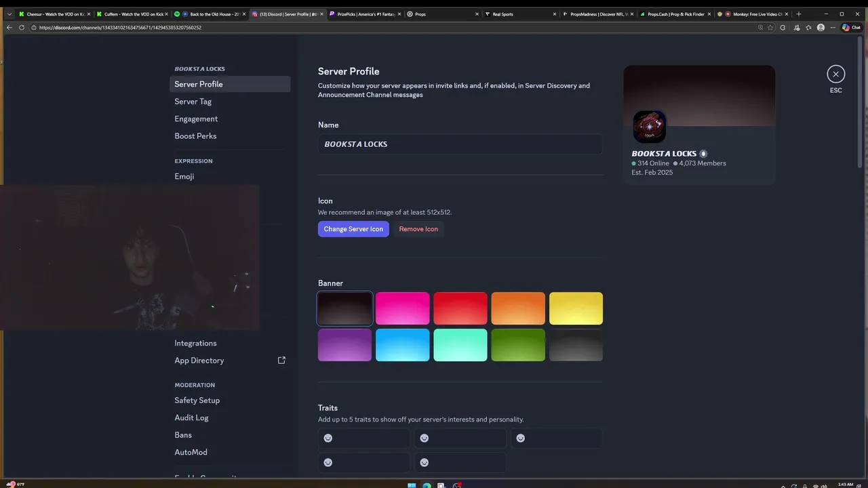Image resolution: width=868 pixels, height=488 pixels.
Task: Click the browser address bar URL
Action: (x=120, y=28)
